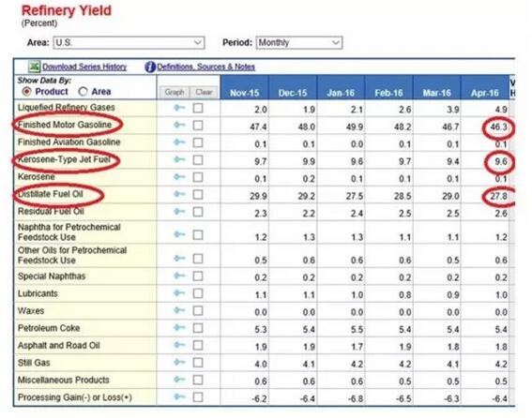This screenshot has width=532, height=418.
Task: Select the Area radio button
Action: tap(83, 92)
